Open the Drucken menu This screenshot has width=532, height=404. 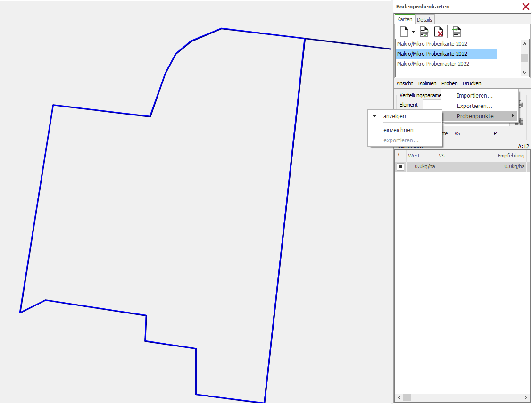(x=472, y=83)
